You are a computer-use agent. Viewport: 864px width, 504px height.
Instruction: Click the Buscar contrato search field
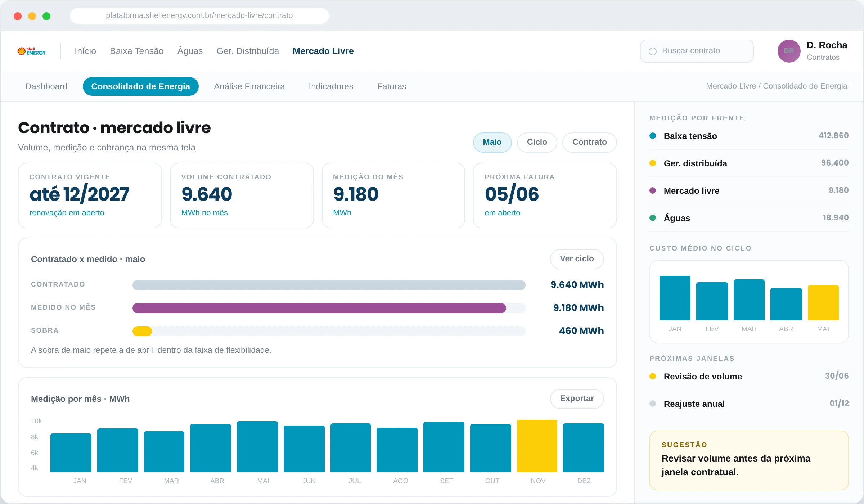(x=697, y=51)
